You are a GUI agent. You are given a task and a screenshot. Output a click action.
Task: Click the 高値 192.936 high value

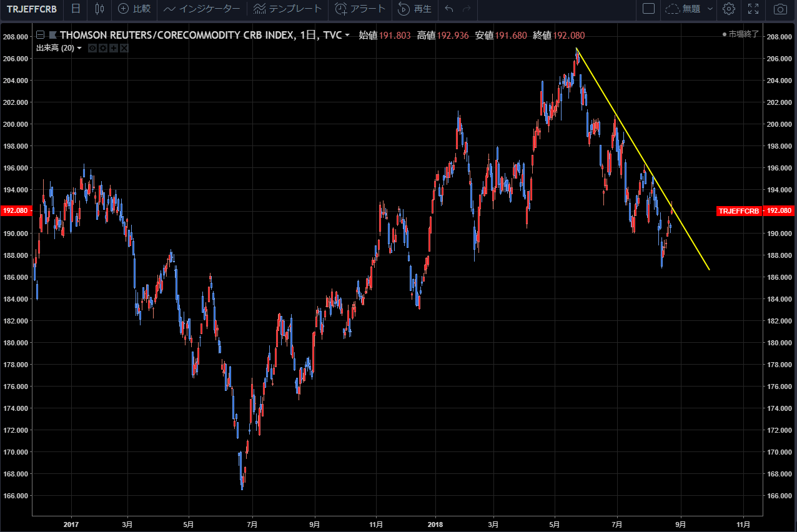443,36
